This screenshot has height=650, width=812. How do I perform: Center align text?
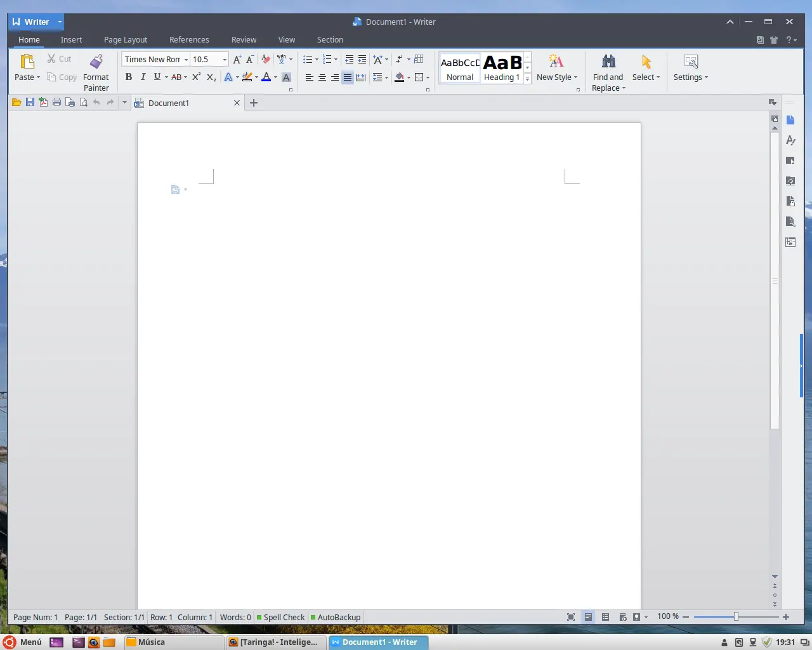[322, 77]
